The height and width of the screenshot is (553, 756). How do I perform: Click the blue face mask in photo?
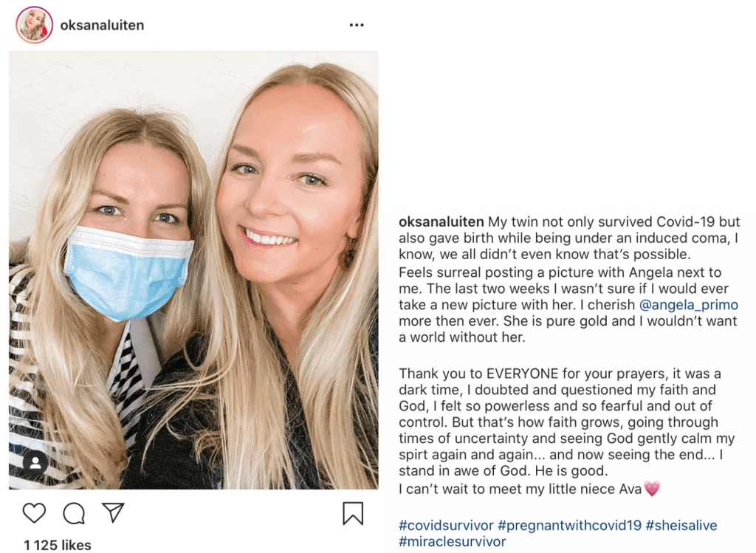point(128,273)
